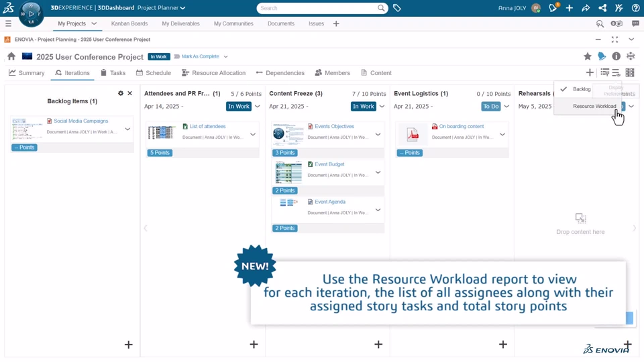Open the tools and scissors icon
This screenshot has width=644, height=362.
[x=619, y=8]
